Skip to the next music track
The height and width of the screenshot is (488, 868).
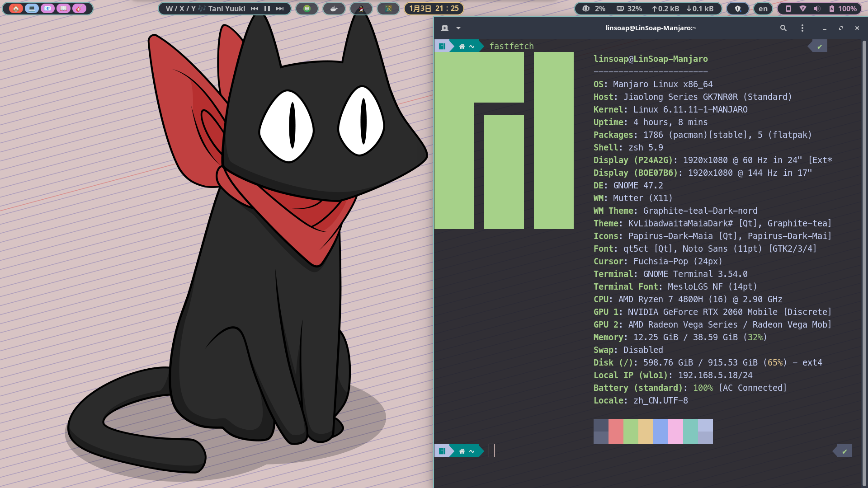pos(280,9)
